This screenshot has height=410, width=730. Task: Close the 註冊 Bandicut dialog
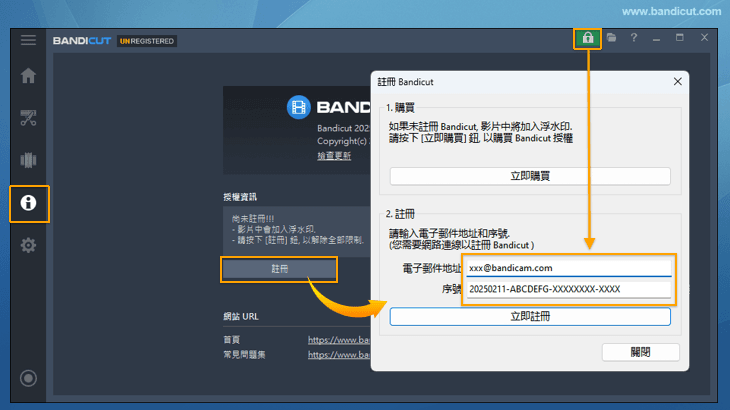coord(677,82)
